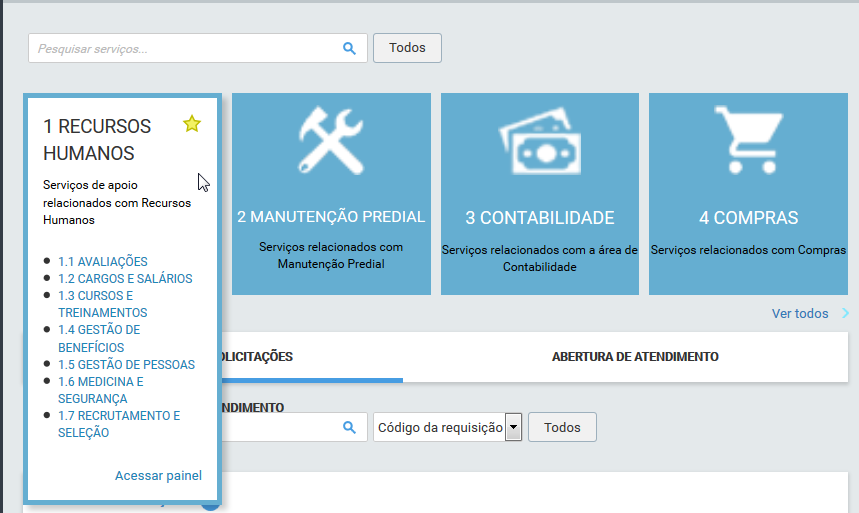Open the 1.1 Avaliações link

tap(103, 262)
